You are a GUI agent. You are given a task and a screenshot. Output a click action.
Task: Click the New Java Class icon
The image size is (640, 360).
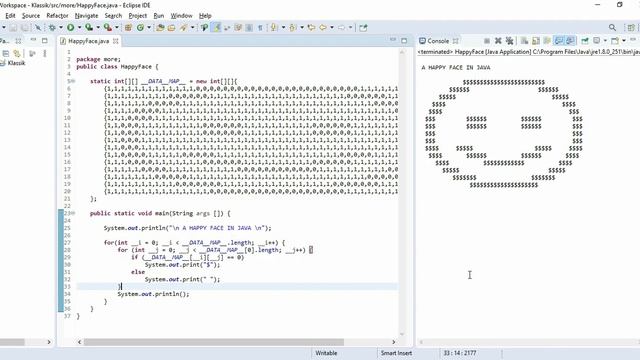(140, 27)
